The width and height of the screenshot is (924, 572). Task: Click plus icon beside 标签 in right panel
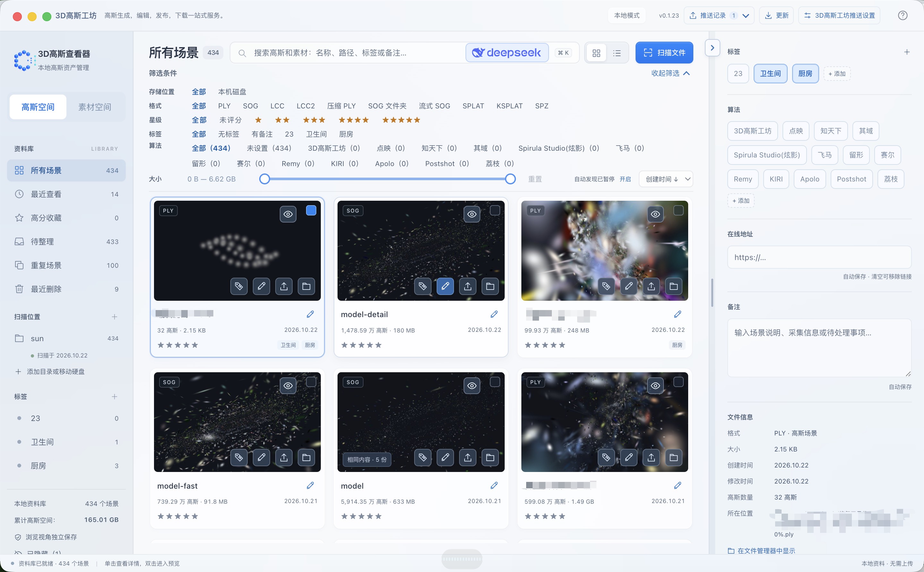pyautogui.click(x=907, y=52)
